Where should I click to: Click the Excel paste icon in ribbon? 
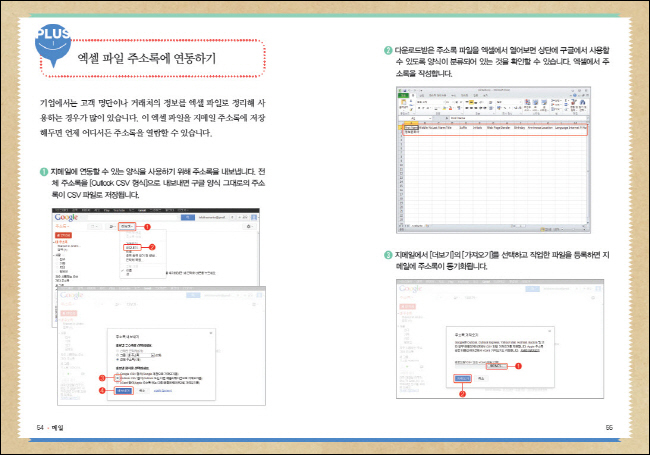(403, 104)
